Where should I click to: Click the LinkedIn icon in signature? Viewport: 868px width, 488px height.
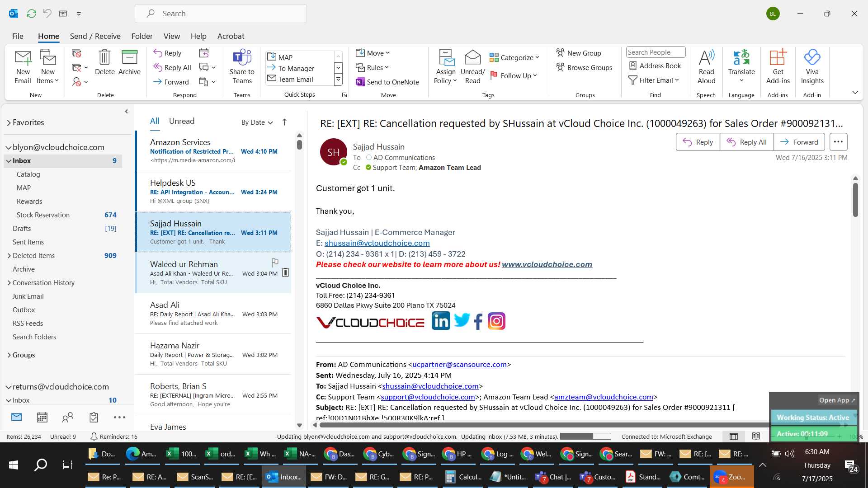tap(441, 321)
